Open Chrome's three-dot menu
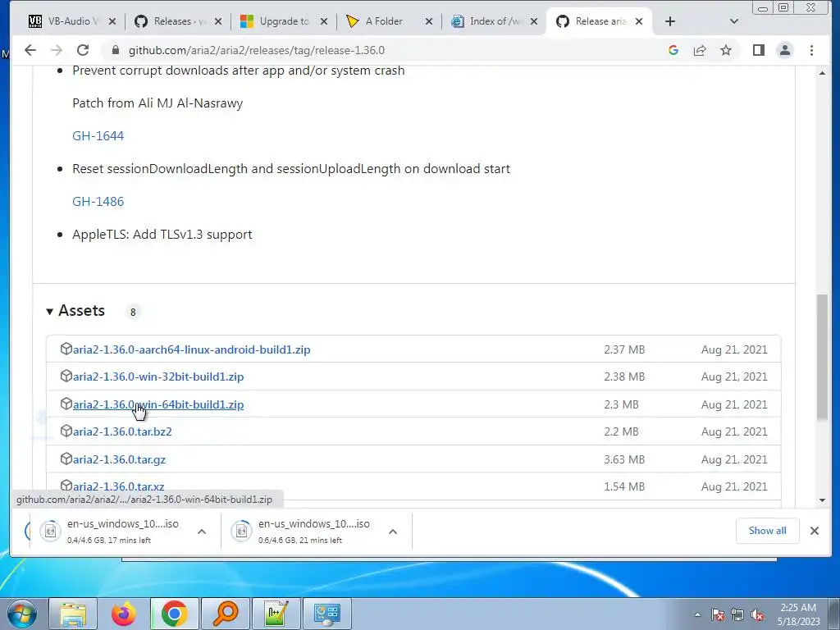Image resolution: width=840 pixels, height=630 pixels. (811, 50)
